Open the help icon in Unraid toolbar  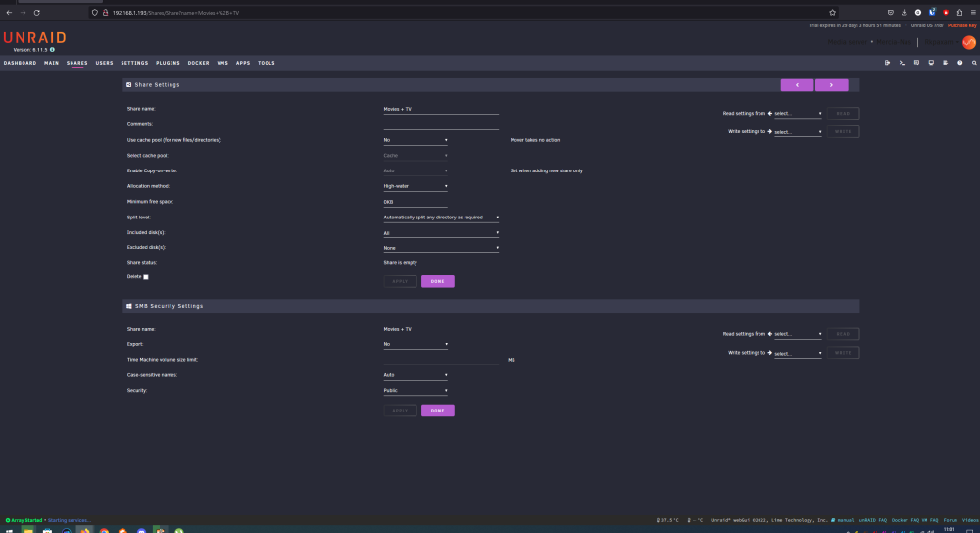click(960, 63)
